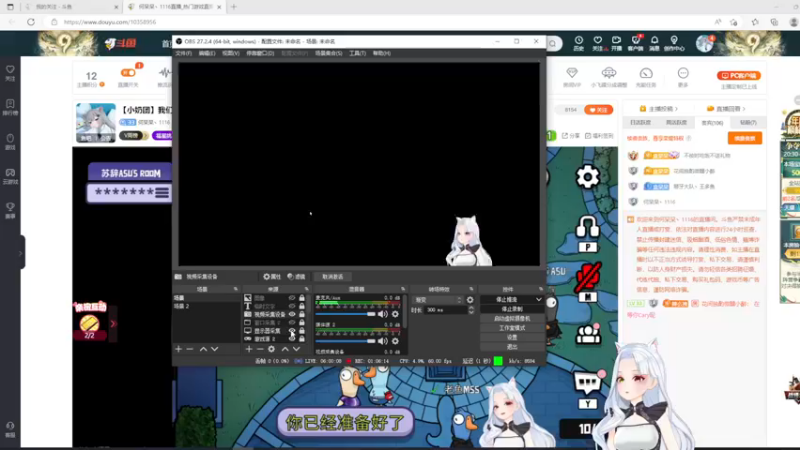The width and height of the screenshot is (800, 450).
Task: Toggle lock on video capture device source
Action: click(302, 314)
